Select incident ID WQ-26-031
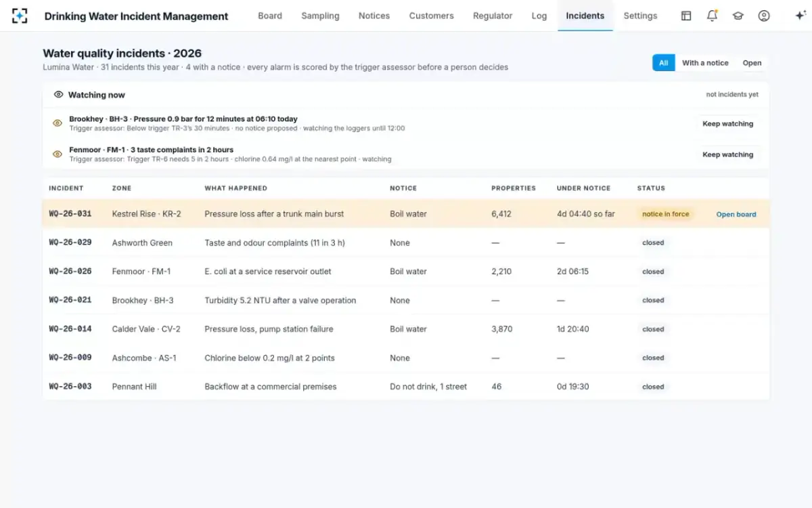812x508 pixels. click(70, 214)
